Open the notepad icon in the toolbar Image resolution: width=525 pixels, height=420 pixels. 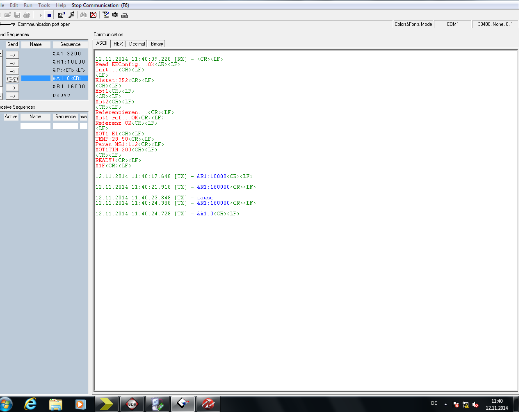point(106,15)
